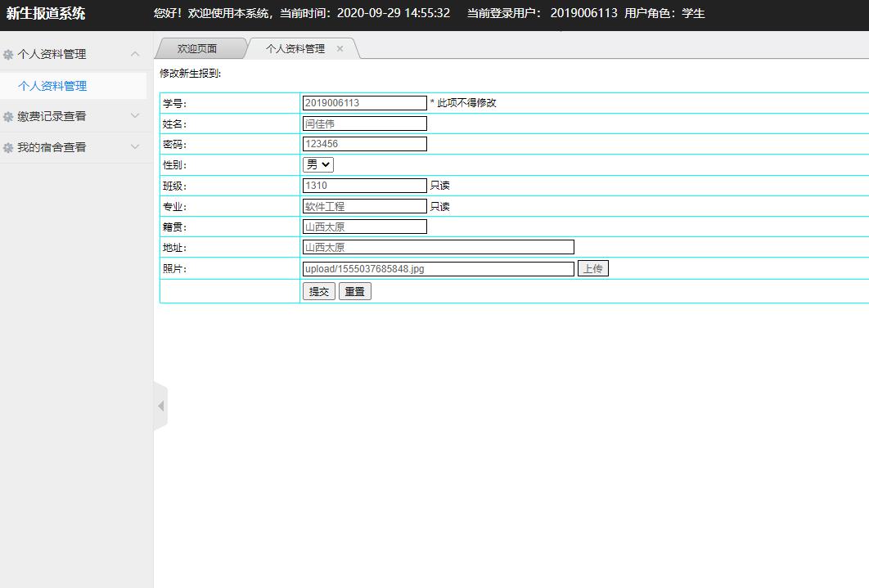Click the gear icon beside 缴费记录查看

(11, 116)
